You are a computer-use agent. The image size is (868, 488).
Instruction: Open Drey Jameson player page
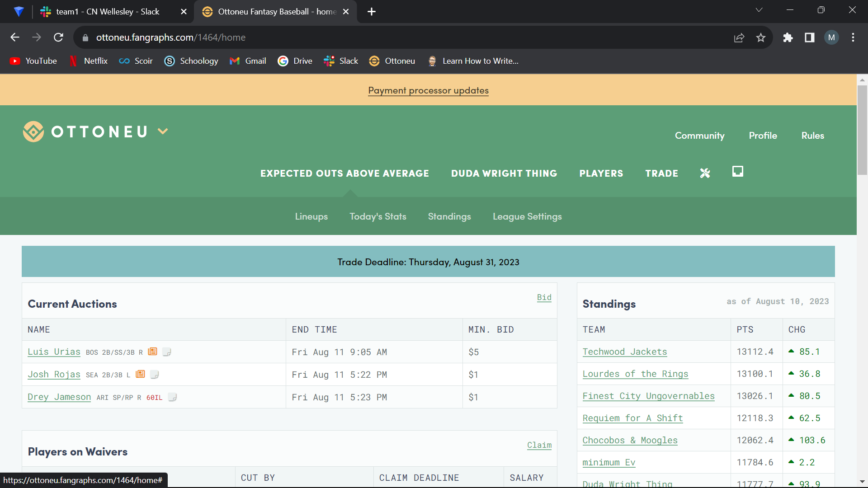coord(59,397)
